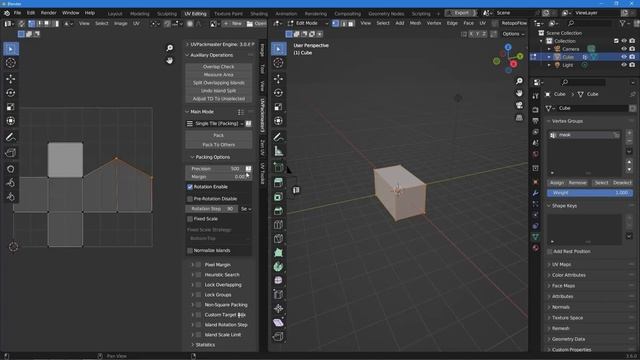The height and width of the screenshot is (360, 640).
Task: Click the vertex group Assign button
Action: [557, 183]
